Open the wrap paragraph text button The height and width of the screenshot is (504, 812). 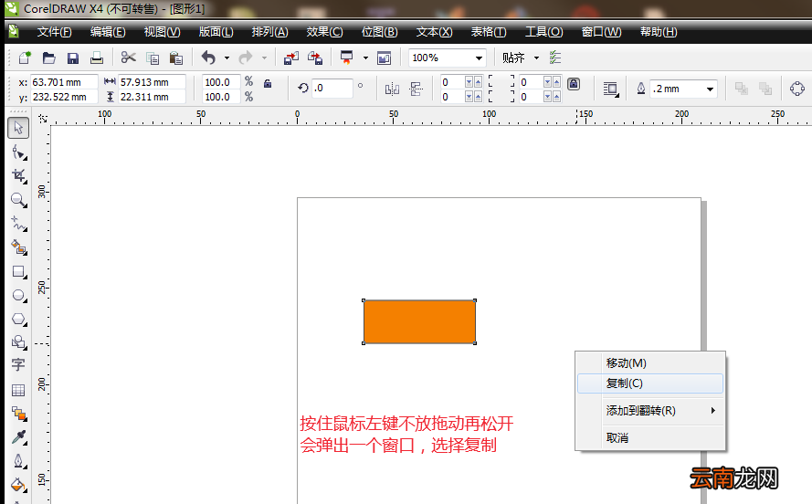coord(611,89)
